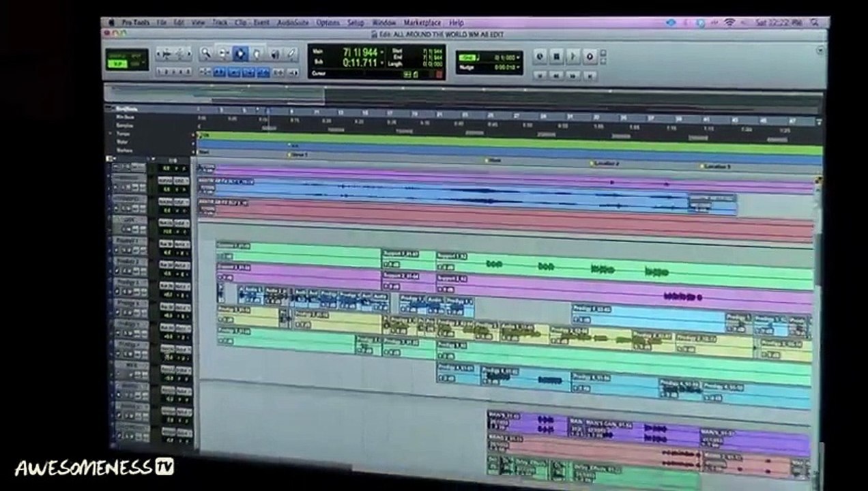868x491 pixels.
Task: Jump to the Location 2 marker
Action: (x=606, y=164)
